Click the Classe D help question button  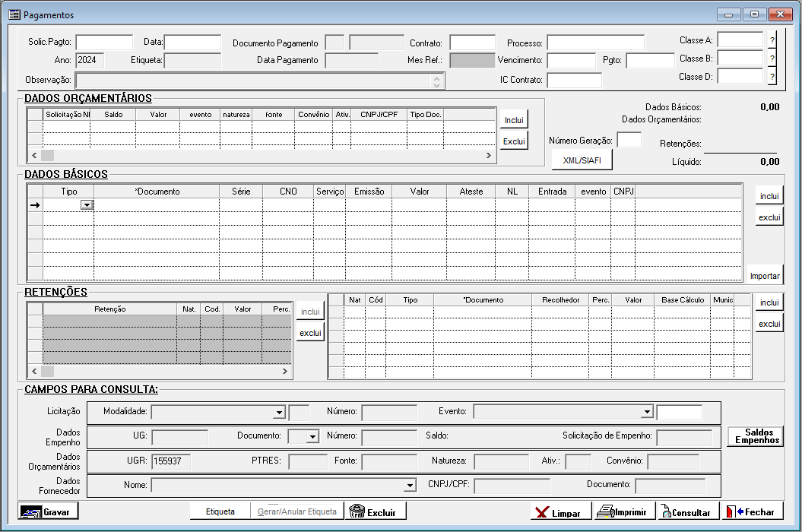(x=772, y=77)
